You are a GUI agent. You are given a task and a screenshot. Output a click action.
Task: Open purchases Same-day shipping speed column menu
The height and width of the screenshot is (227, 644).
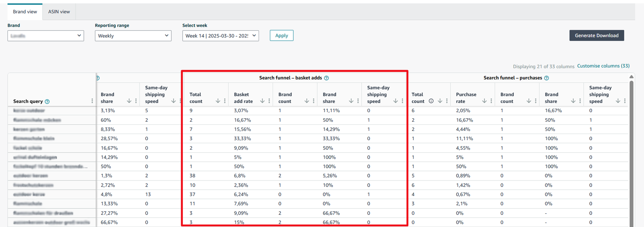click(625, 101)
